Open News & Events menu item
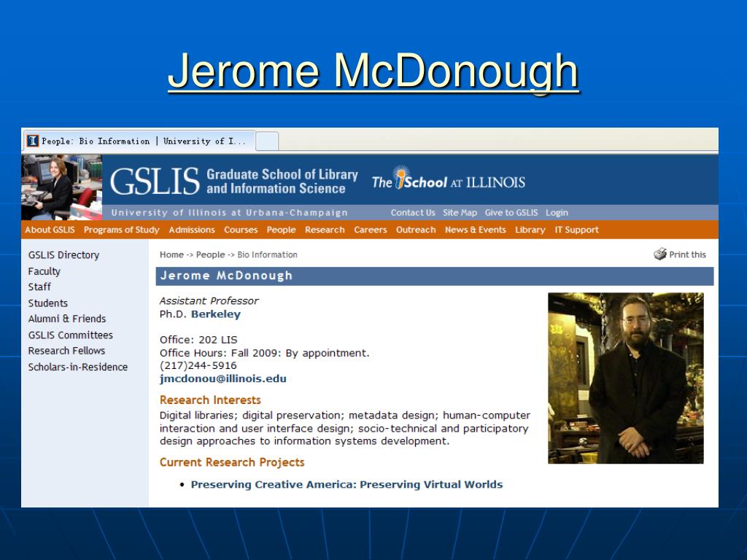Image resolution: width=747 pixels, height=560 pixels. pyautogui.click(x=476, y=230)
